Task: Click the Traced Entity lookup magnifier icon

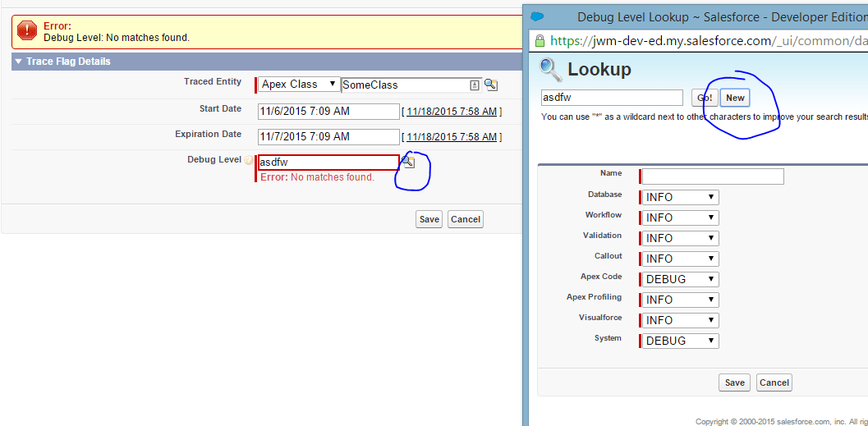Action: [490, 85]
